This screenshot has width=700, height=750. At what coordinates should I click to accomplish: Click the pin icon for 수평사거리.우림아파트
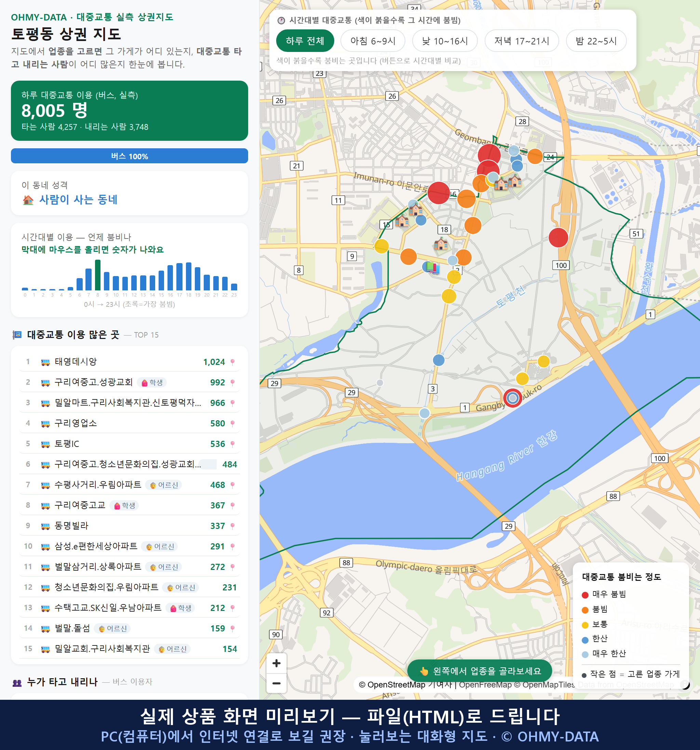(232, 485)
